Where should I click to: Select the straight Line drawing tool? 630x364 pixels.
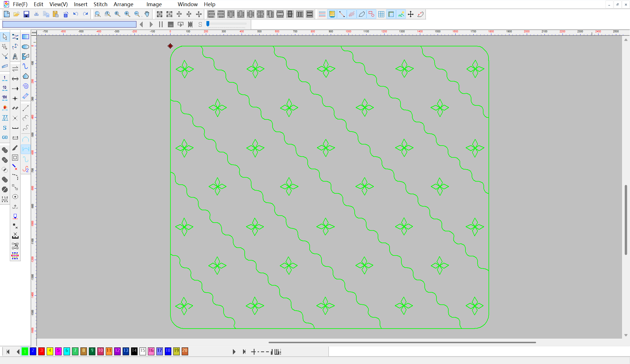(x=26, y=108)
